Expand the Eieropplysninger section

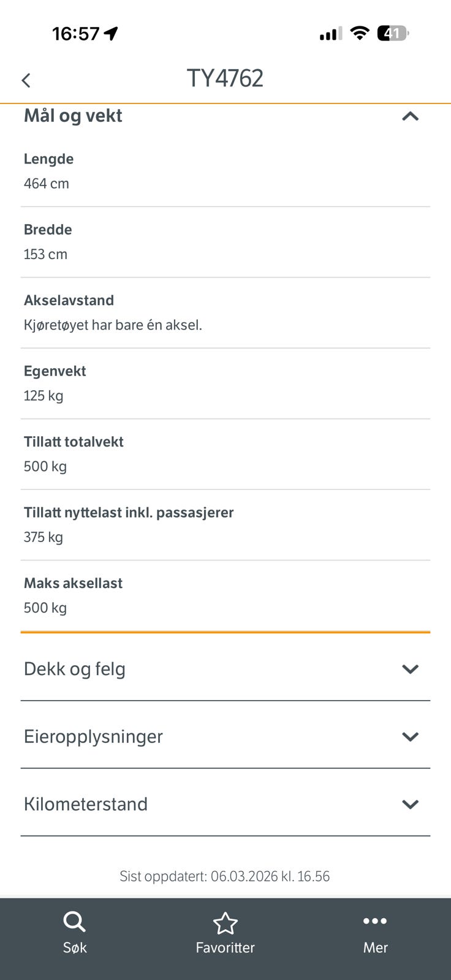[x=225, y=736]
